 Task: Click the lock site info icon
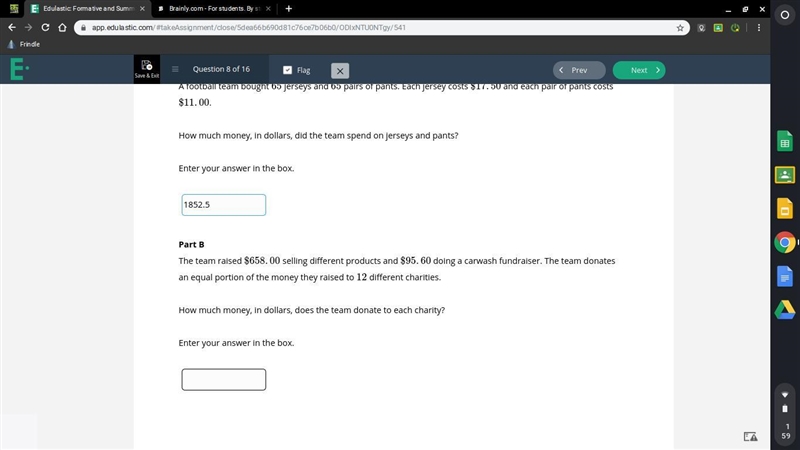[83, 28]
